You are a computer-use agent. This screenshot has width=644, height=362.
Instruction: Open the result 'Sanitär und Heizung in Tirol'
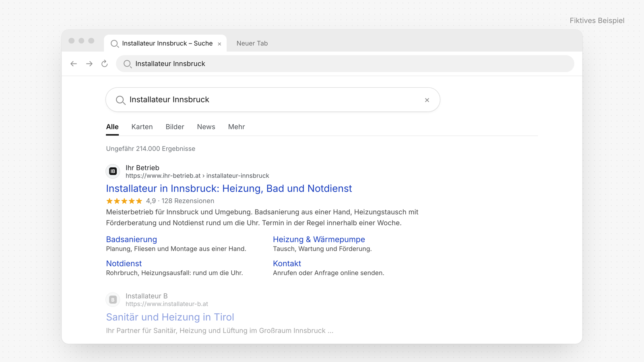tap(170, 317)
